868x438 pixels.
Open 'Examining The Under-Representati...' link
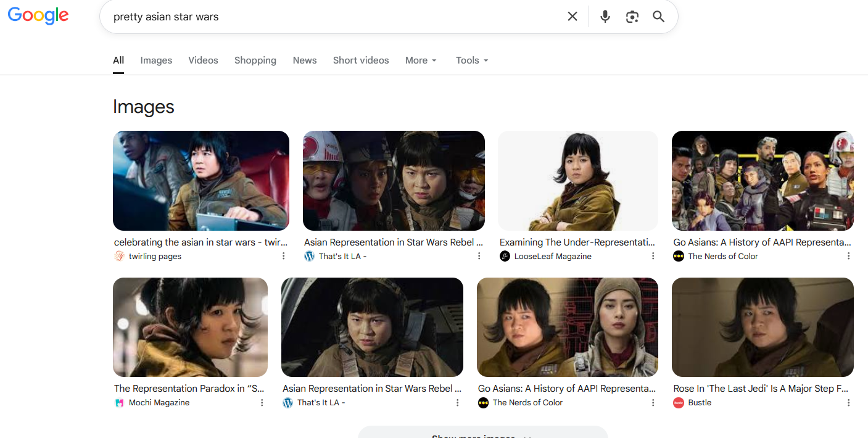577,242
